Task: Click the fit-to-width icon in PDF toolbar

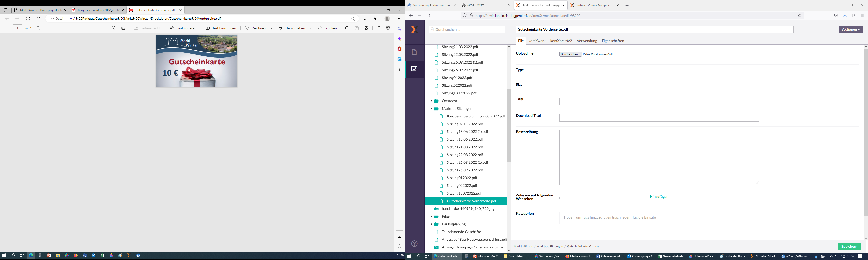Action: tap(123, 28)
